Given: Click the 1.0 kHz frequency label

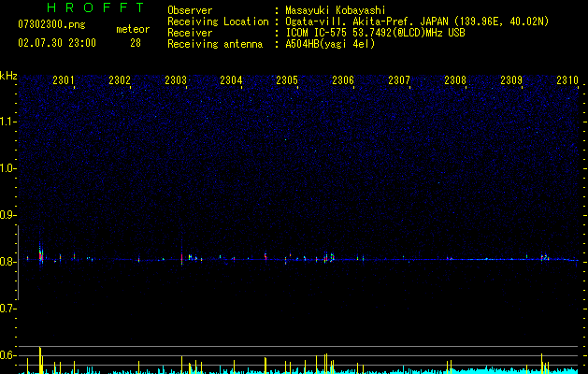Looking at the screenshot, I should pyautogui.click(x=7, y=168).
